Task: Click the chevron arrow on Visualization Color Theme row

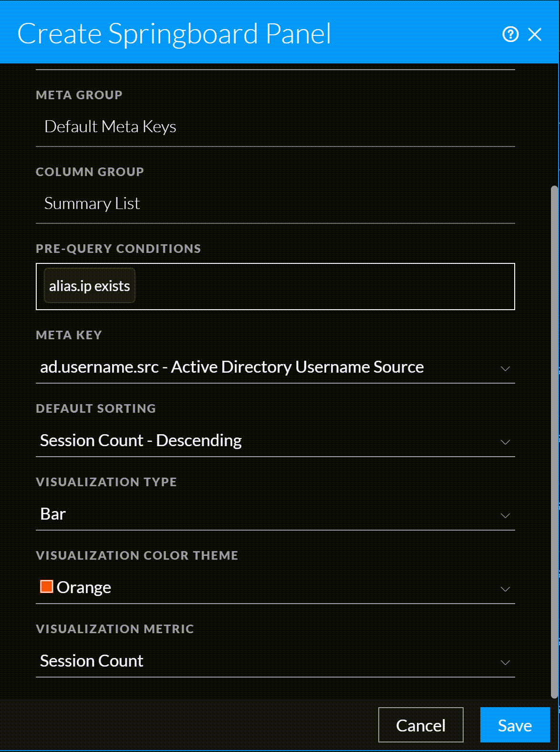Action: point(505,589)
